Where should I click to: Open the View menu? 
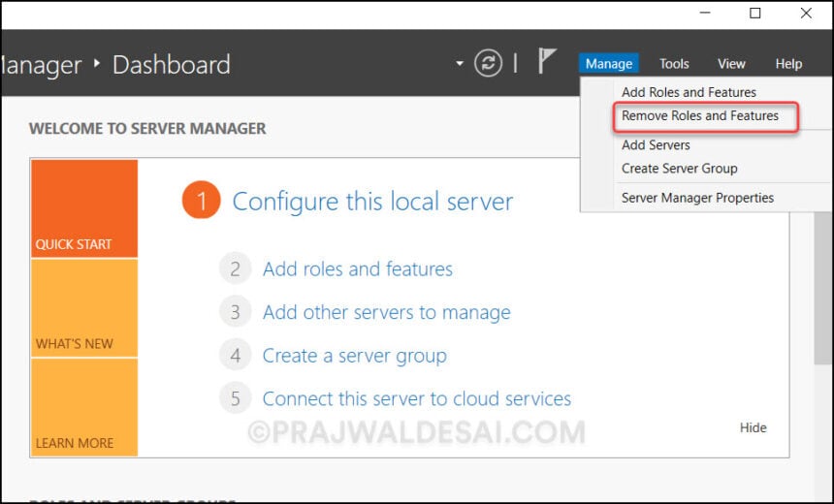tap(731, 64)
